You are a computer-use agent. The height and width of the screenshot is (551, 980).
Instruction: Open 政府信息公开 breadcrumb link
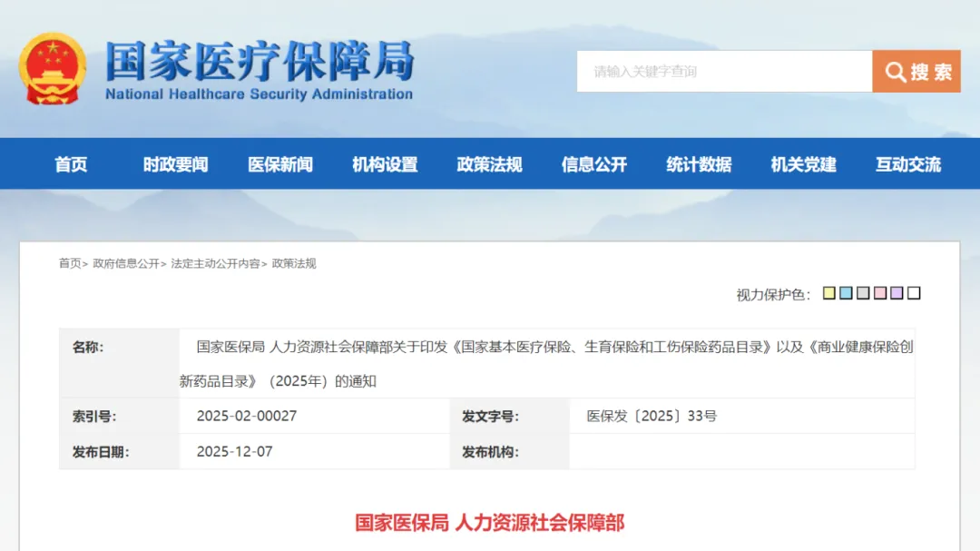pyautogui.click(x=126, y=263)
